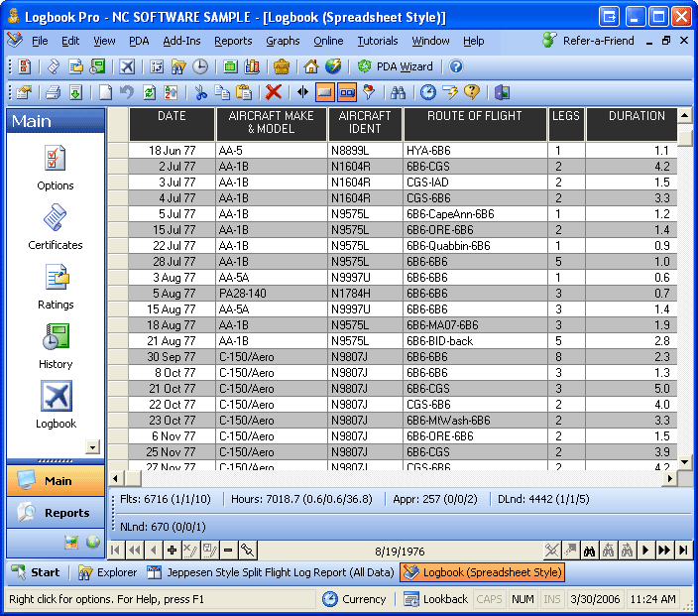
Task: Click the column auto-size arrows icon
Action: (x=302, y=92)
